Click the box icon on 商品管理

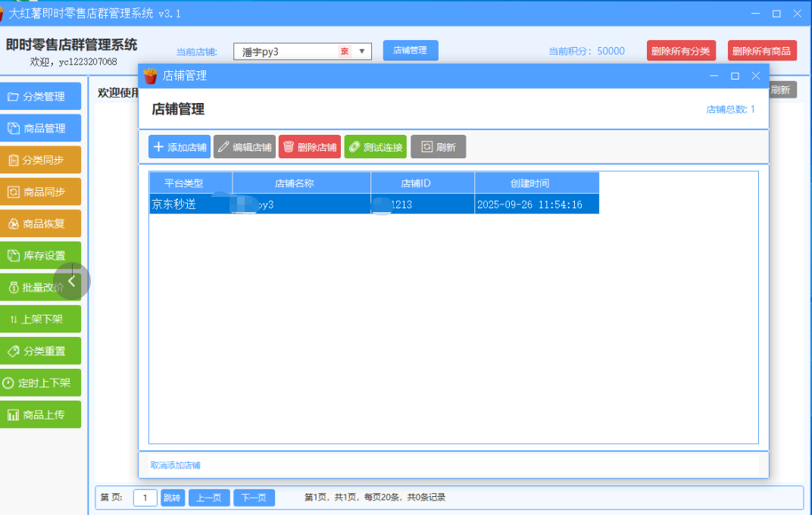pos(14,128)
